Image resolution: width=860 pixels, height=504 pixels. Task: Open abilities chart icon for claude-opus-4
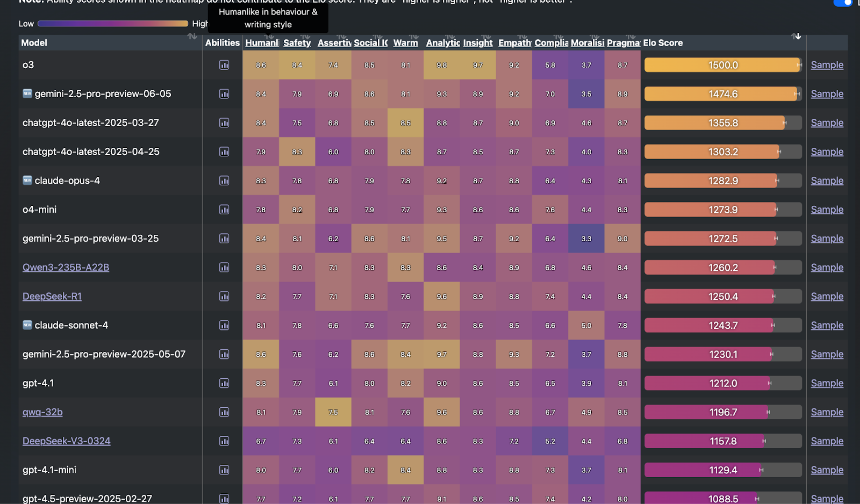point(224,181)
